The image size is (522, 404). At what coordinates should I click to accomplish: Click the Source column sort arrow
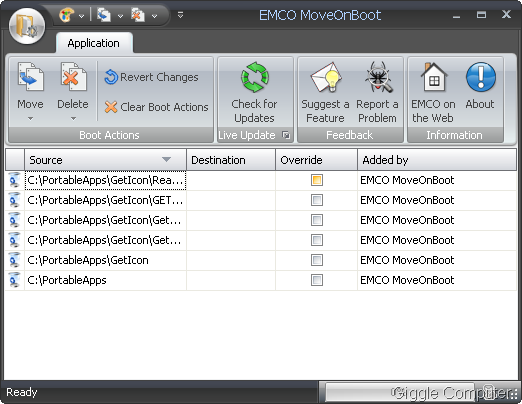click(166, 159)
